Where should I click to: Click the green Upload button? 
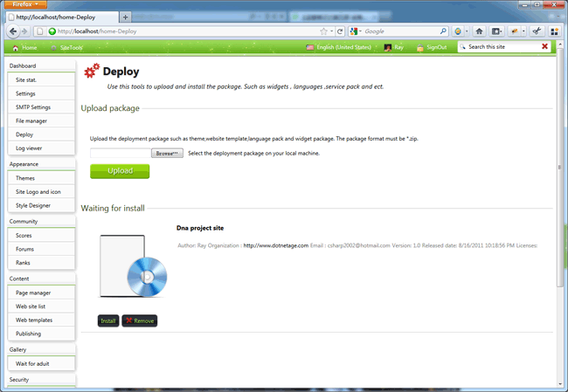pyautogui.click(x=120, y=171)
